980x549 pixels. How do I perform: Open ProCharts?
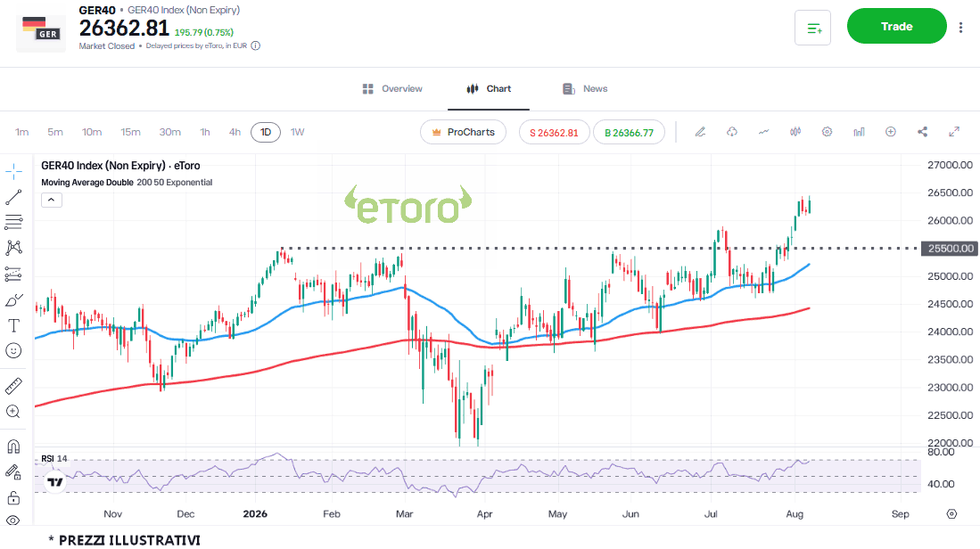tap(463, 132)
